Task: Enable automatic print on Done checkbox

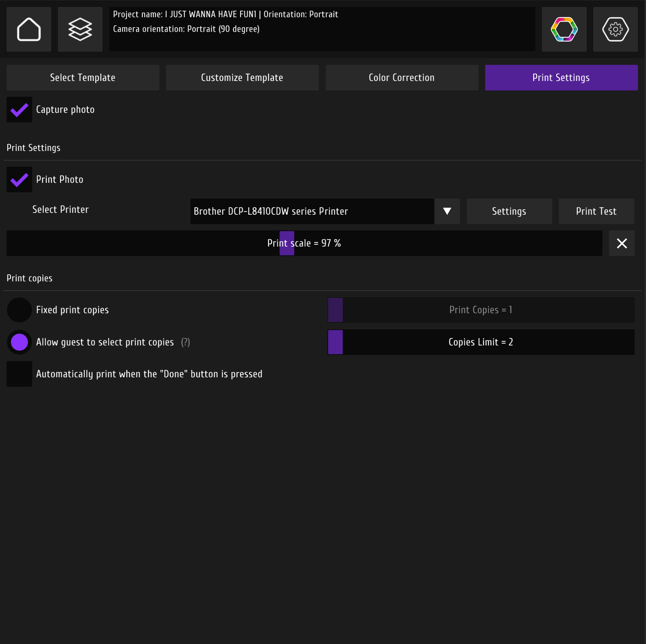Action: pos(19,374)
